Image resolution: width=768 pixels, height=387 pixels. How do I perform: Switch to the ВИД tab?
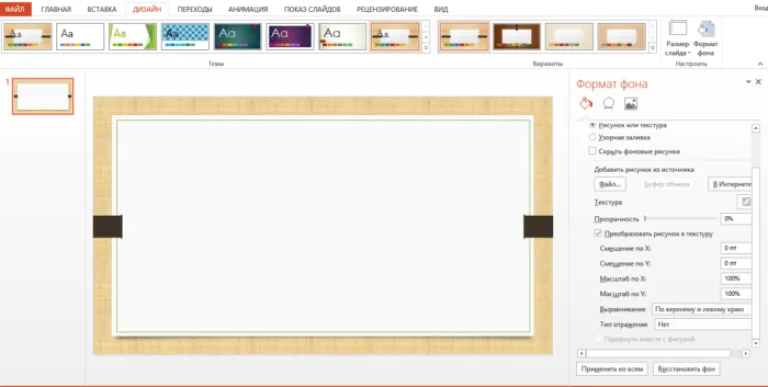click(x=441, y=9)
